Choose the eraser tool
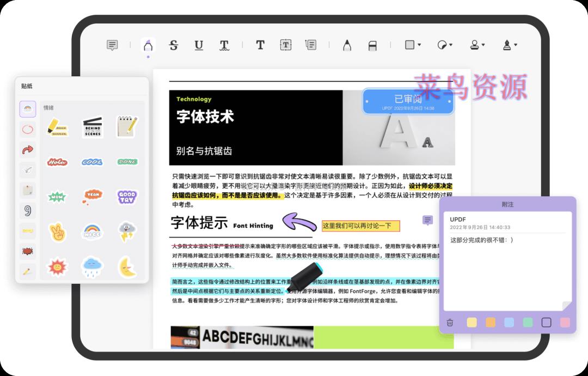The image size is (588, 376). pyautogui.click(x=372, y=46)
